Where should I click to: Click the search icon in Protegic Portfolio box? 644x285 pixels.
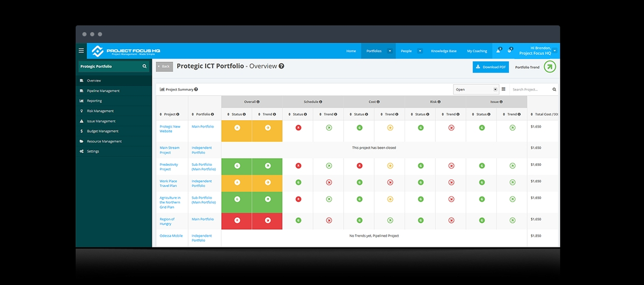click(x=144, y=67)
